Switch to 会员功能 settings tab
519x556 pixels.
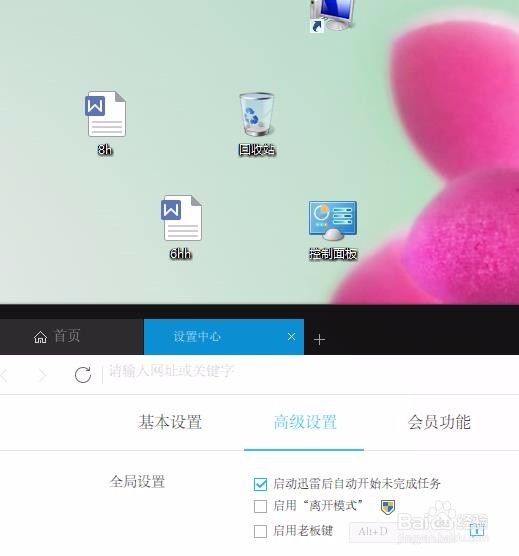coord(439,422)
